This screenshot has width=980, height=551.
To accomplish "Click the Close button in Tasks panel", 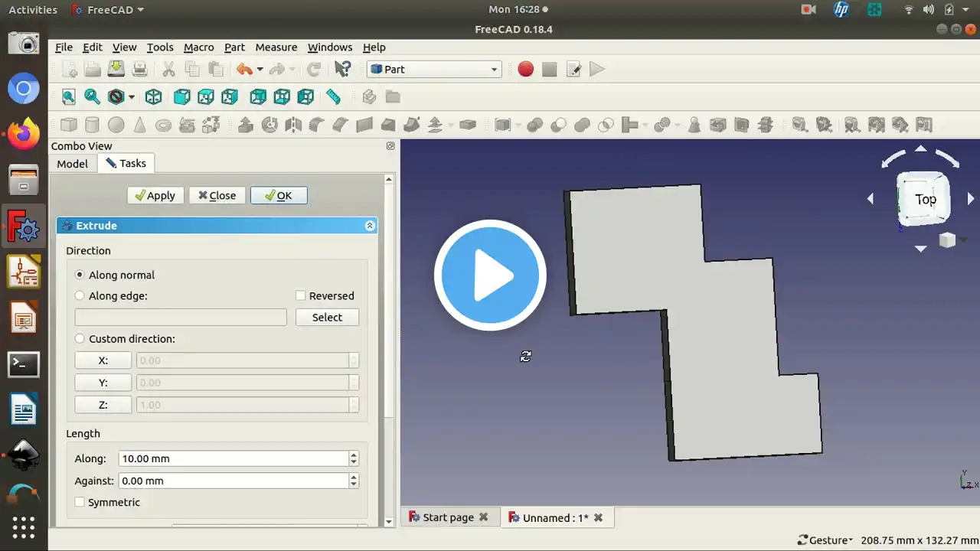I will pos(217,195).
